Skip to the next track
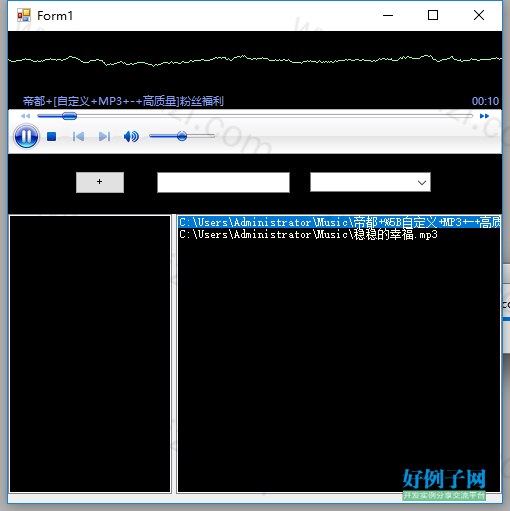This screenshot has width=510, height=511. point(104,136)
